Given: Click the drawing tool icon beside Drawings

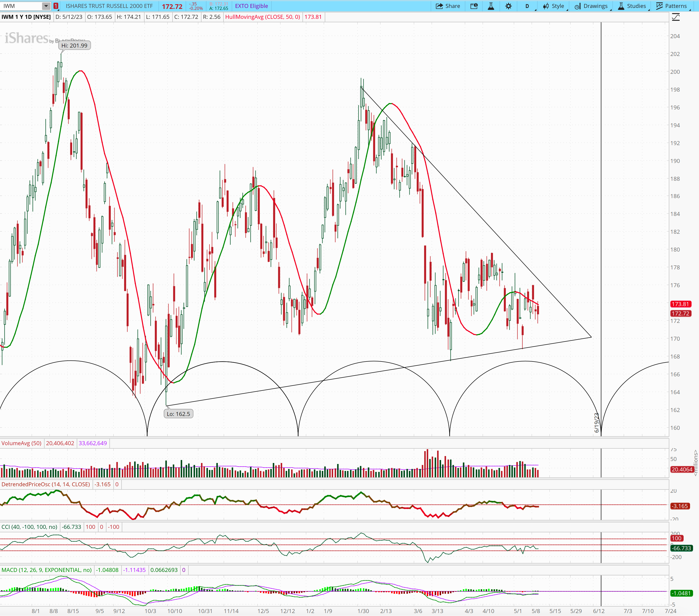Looking at the screenshot, I should coord(577,6).
